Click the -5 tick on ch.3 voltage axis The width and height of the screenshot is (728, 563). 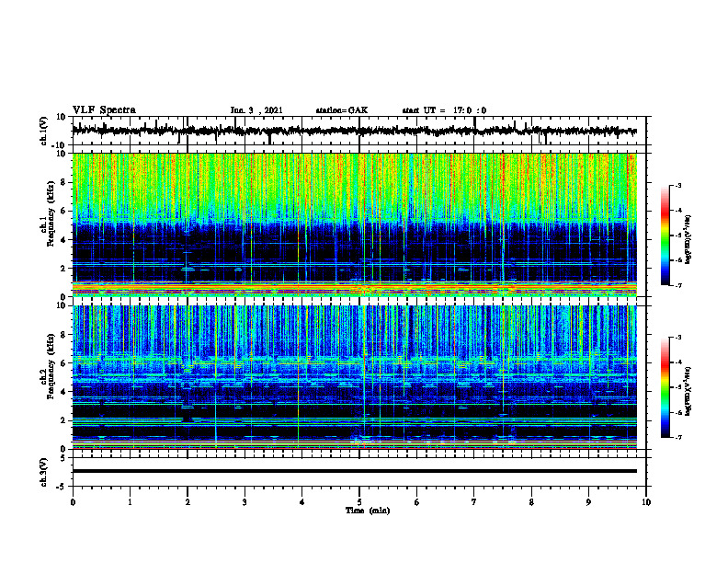[x=62, y=487]
